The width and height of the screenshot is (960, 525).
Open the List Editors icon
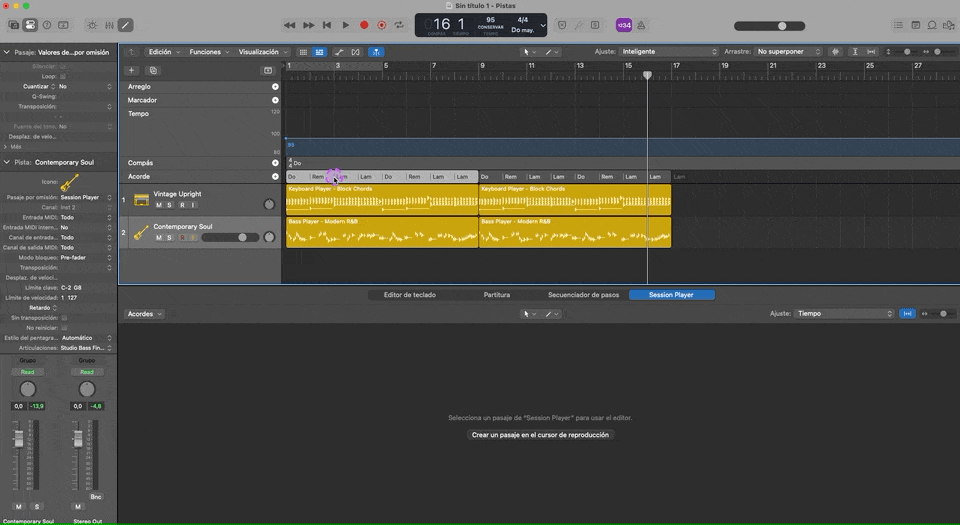(x=898, y=25)
